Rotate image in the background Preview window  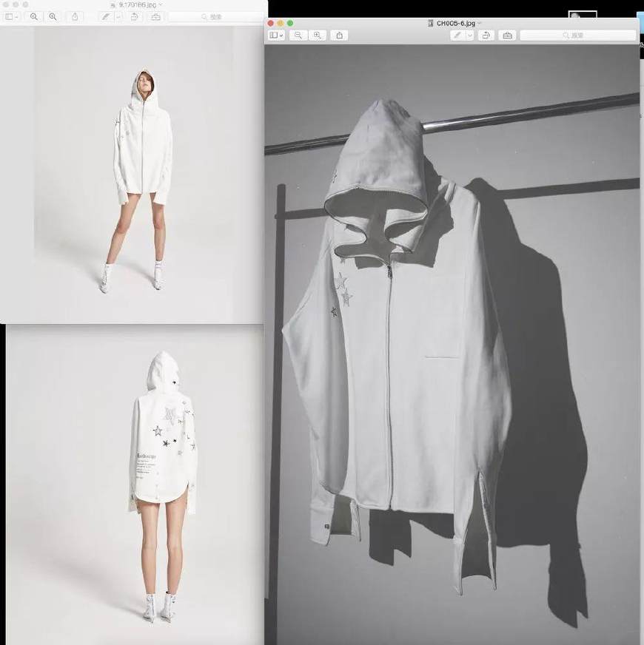coord(135,16)
